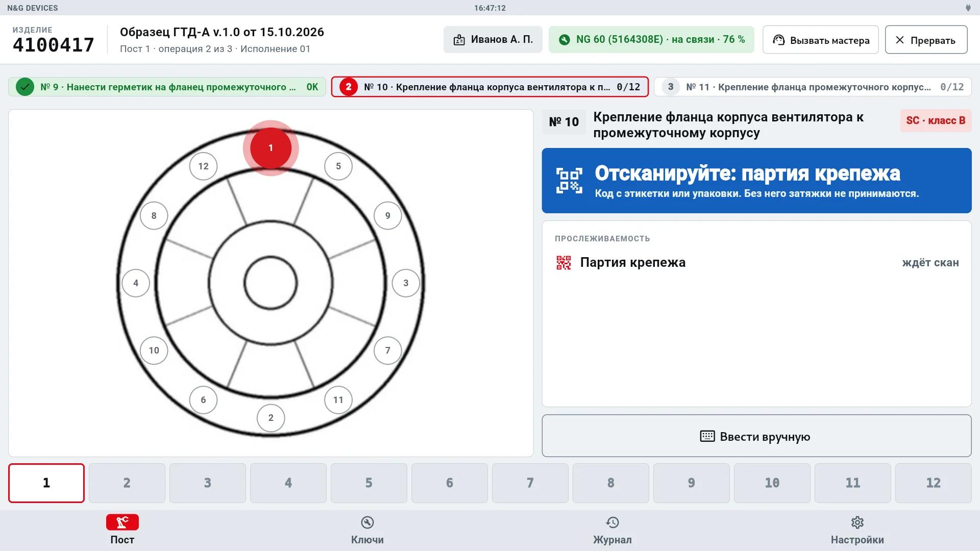980x551 pixels.
Task: Click the green check icon of step № 9
Action: (x=25, y=87)
